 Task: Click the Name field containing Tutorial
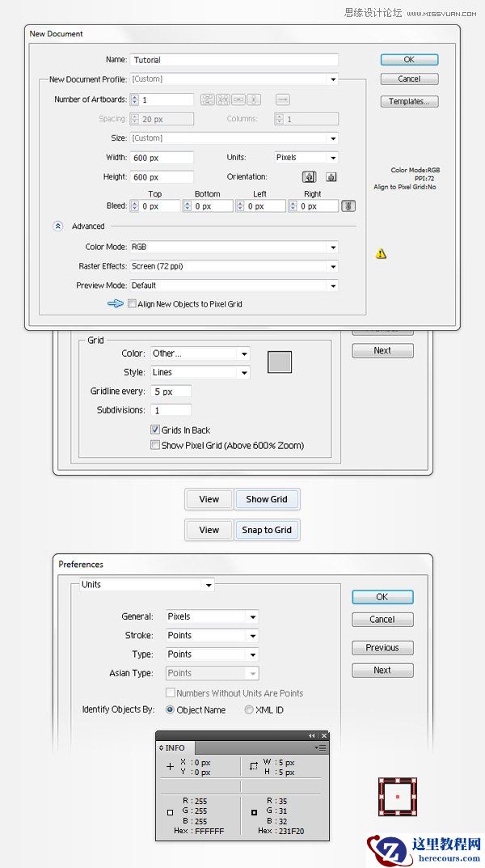(234, 60)
